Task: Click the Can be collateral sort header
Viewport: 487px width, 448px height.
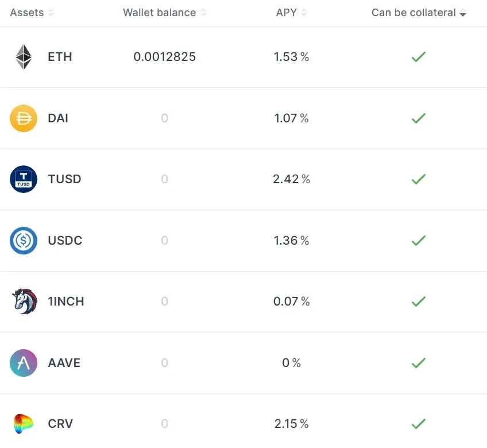Action: [419, 13]
